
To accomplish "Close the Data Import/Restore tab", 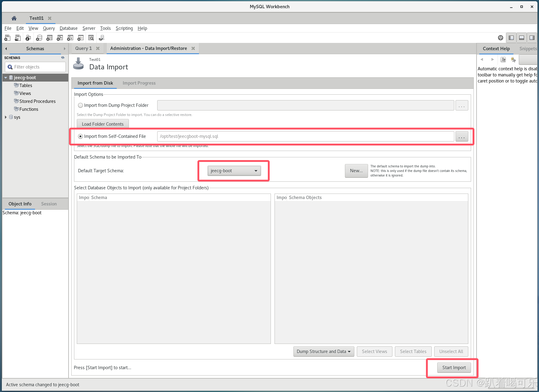I will [x=193, y=48].
